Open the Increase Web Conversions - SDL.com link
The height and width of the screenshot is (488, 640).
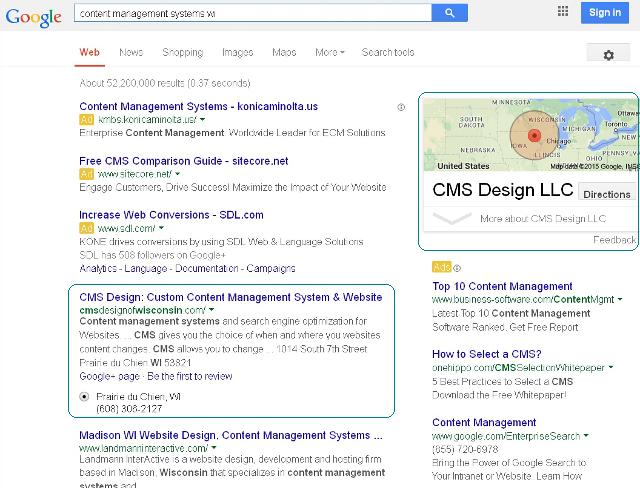point(171,215)
